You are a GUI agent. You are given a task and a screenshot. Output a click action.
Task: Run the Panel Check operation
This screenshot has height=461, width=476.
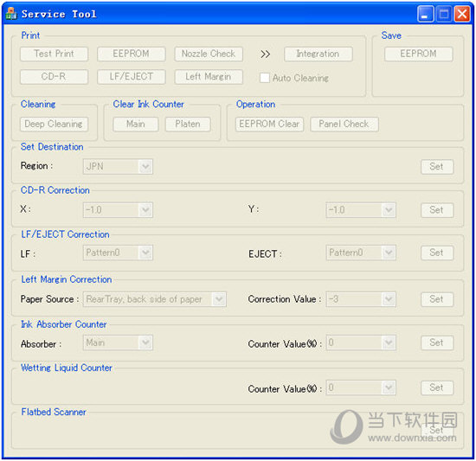[344, 124]
